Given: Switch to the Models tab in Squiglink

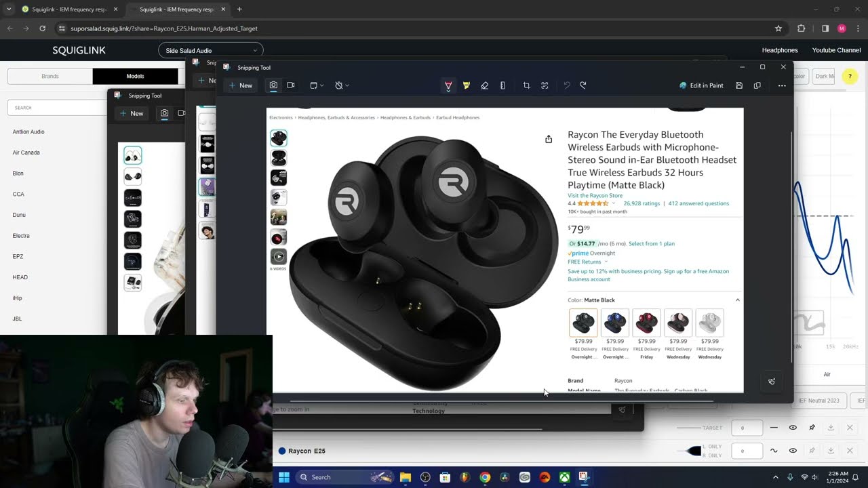Looking at the screenshot, I should [135, 76].
